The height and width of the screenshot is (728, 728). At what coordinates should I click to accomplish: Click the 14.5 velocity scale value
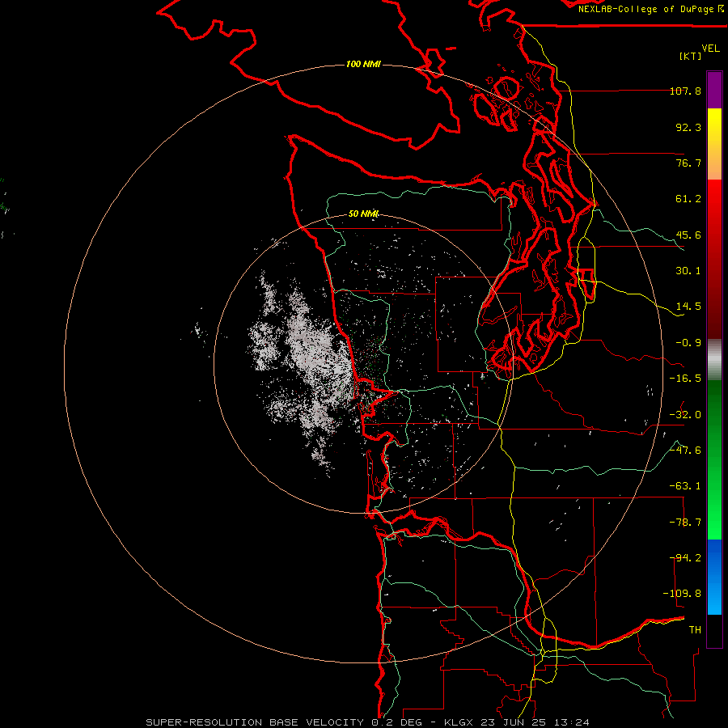pyautogui.click(x=688, y=307)
